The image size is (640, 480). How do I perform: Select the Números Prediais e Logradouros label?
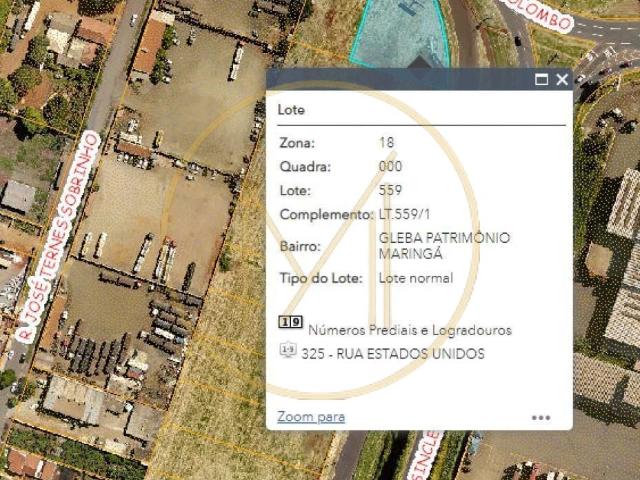tap(410, 330)
